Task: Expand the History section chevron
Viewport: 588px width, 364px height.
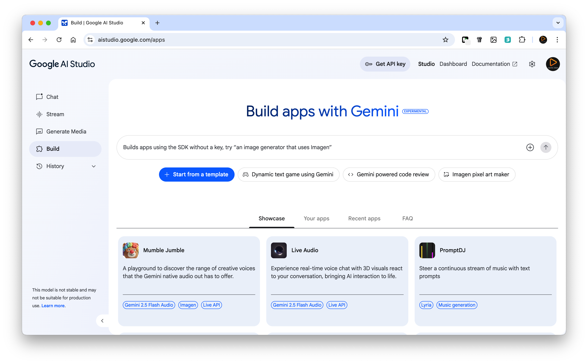Action: tap(94, 166)
